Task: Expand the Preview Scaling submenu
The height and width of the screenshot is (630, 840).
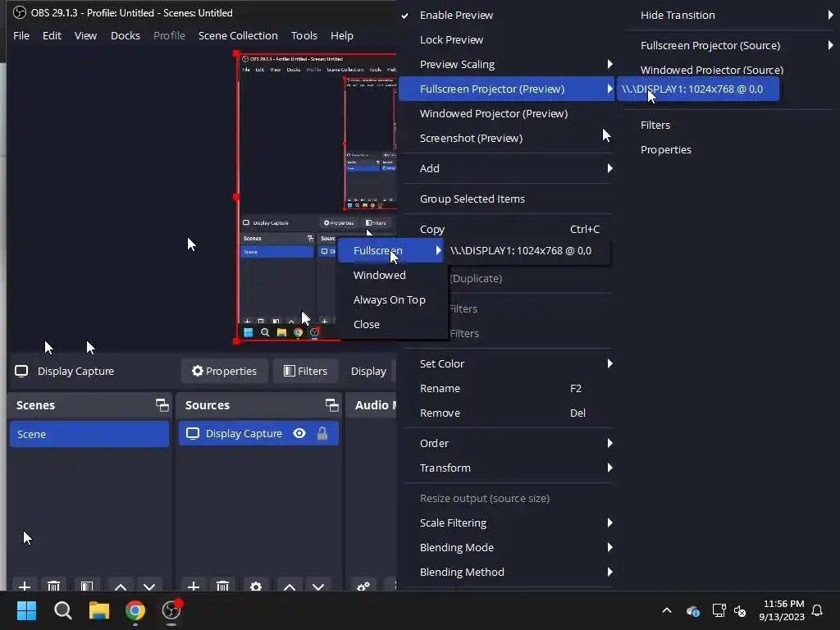Action: click(507, 64)
